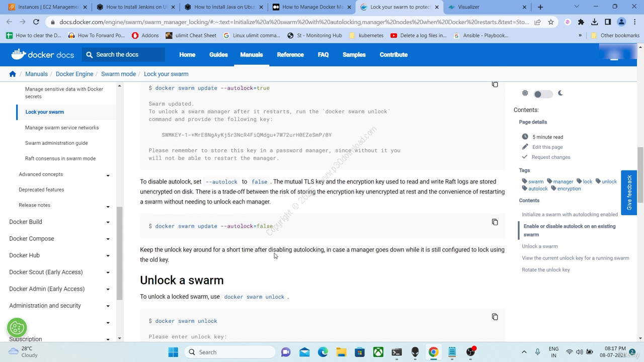Open Edit this page link
The image size is (644, 362).
(547, 147)
